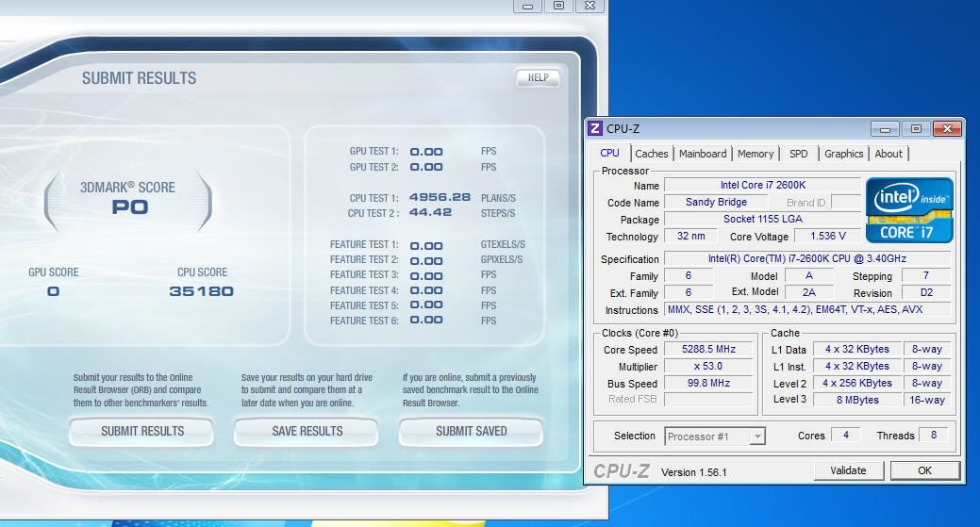Click the Validate button in CPU-Z
980x527 pixels.
point(848,470)
